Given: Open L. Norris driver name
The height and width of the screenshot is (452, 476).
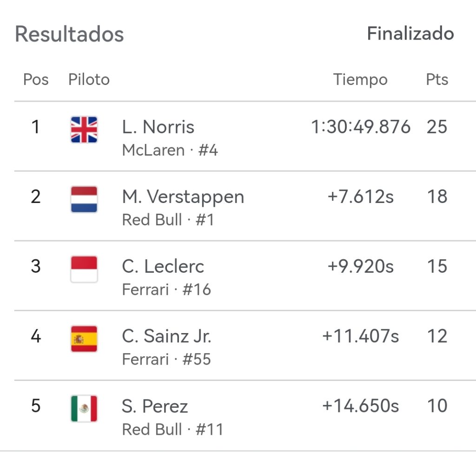Looking at the screenshot, I should pos(158,127).
